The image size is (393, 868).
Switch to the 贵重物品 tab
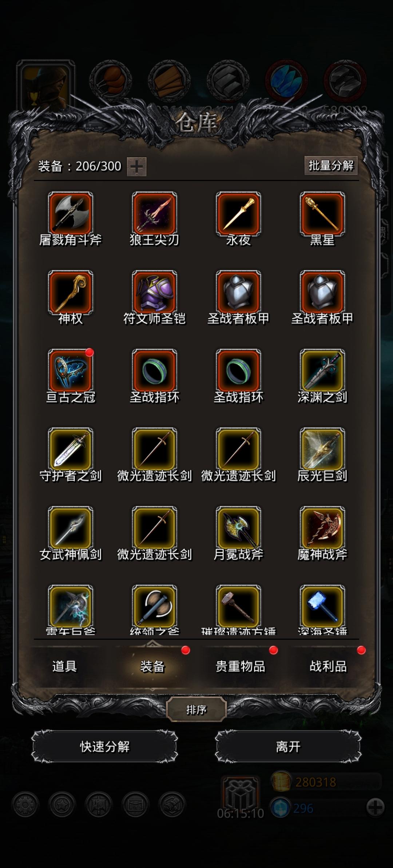click(240, 666)
